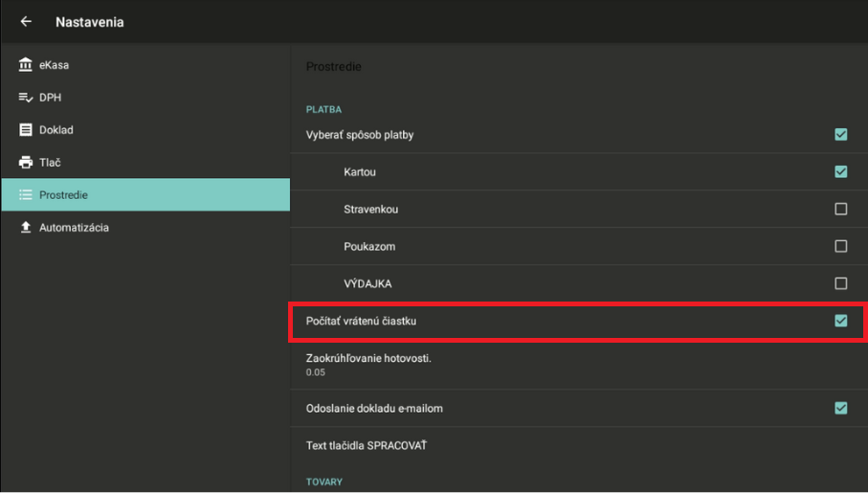Click the Doklad receipt icon
The image size is (868, 493).
[x=26, y=130]
